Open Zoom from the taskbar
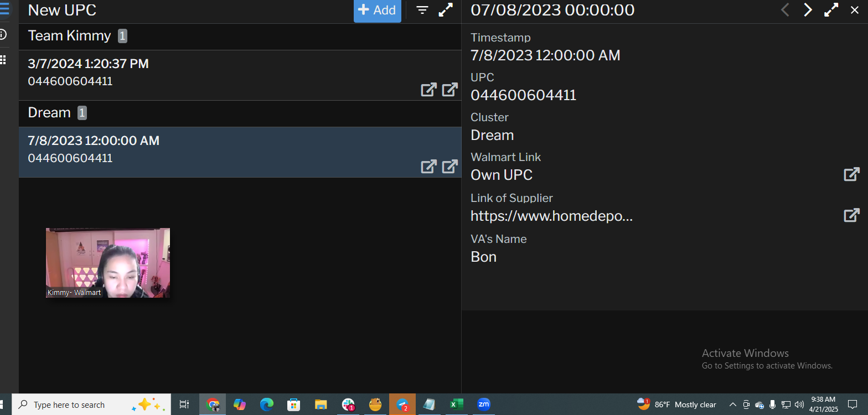Screen dimensions: 868x415 (x=483, y=404)
